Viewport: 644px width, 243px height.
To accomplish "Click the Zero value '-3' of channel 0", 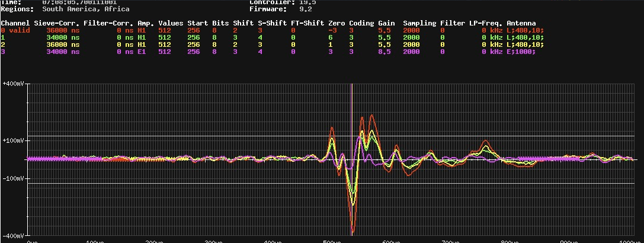I will pyautogui.click(x=333, y=30).
